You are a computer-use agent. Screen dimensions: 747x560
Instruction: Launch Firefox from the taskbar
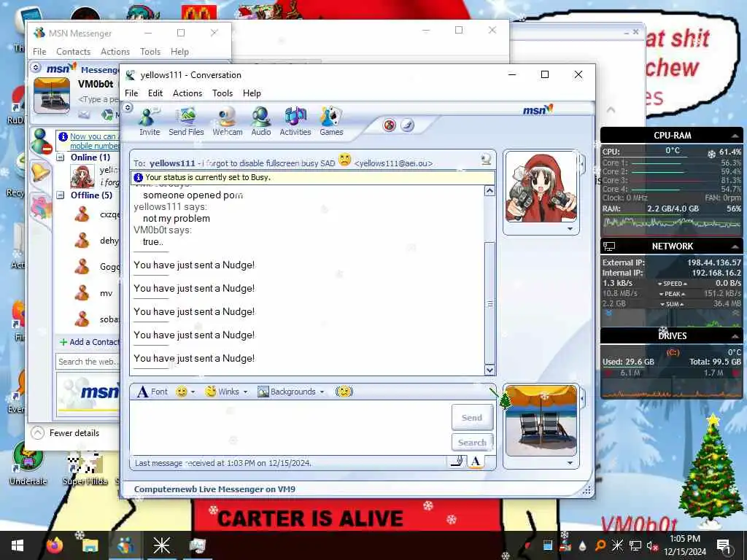(55, 545)
